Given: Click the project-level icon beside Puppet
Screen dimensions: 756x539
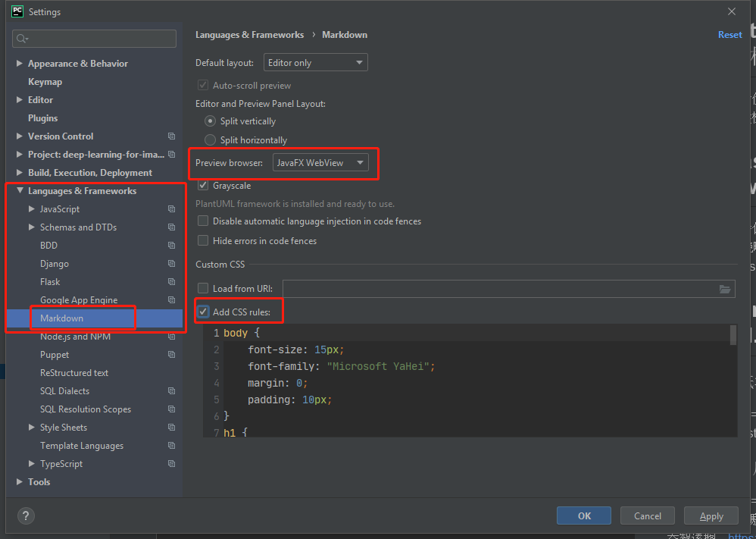Looking at the screenshot, I should point(172,355).
